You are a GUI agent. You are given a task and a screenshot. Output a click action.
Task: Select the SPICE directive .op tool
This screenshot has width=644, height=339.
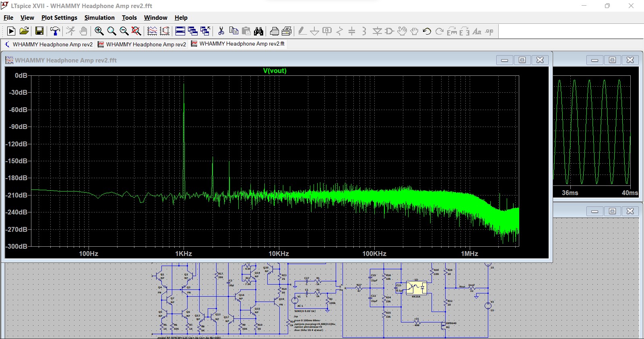tap(489, 31)
